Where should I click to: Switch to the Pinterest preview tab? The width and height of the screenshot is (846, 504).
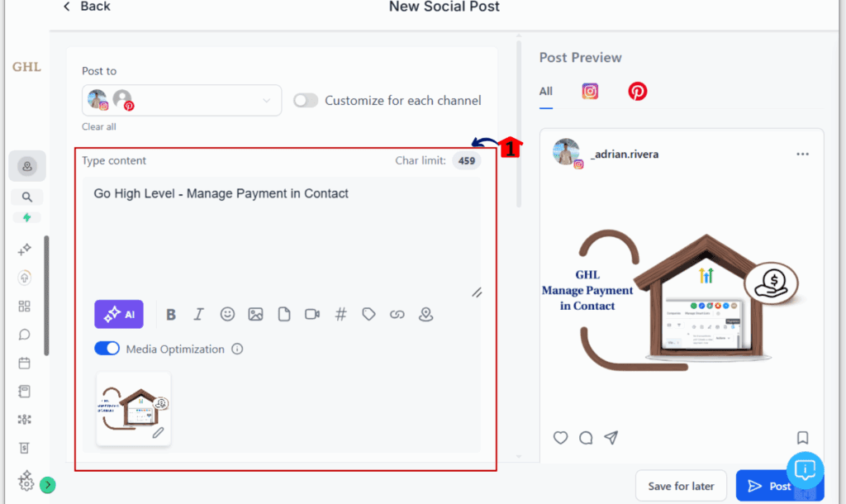click(x=637, y=91)
